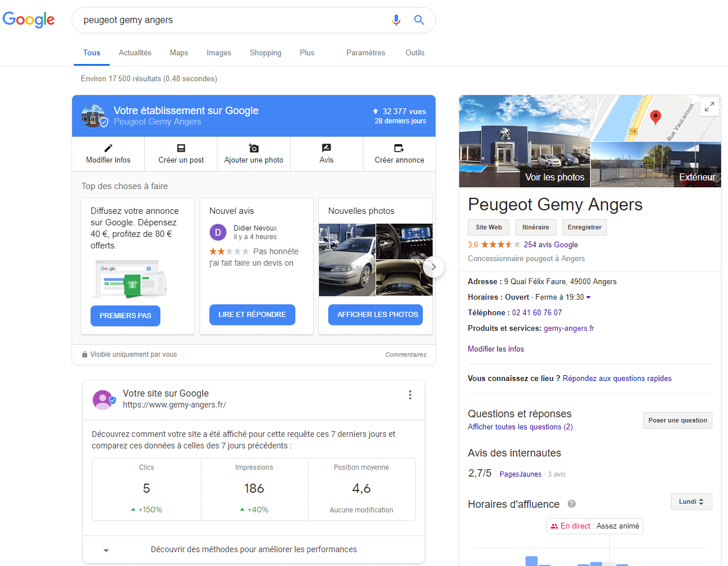
Task: Open the Plus search menu
Action: 307,52
